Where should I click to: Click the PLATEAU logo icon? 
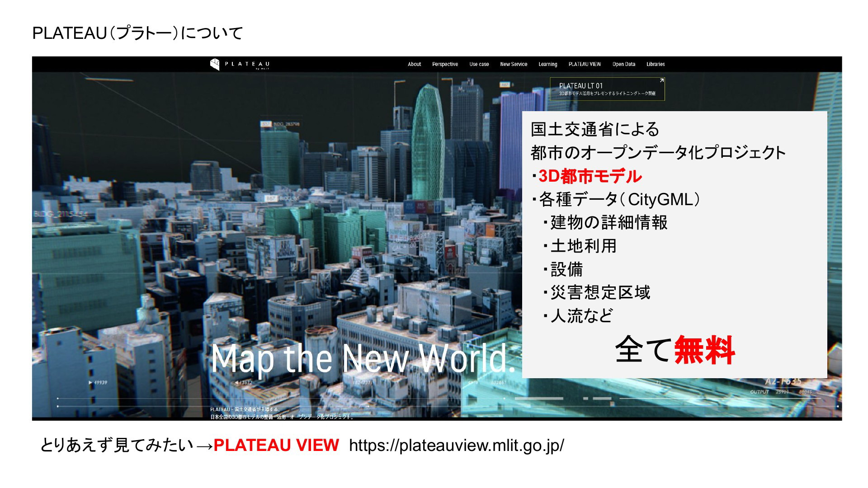tap(215, 64)
